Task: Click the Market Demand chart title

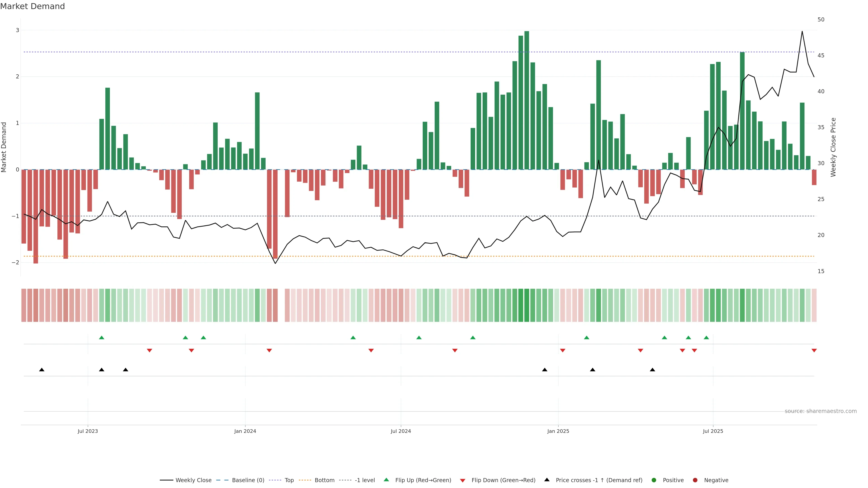Action: (32, 6)
